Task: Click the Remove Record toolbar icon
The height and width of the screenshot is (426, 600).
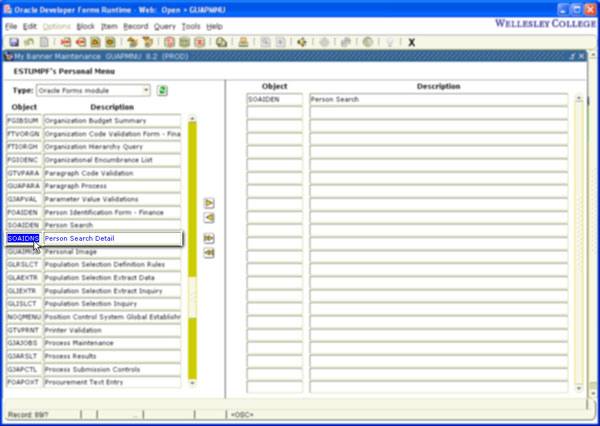Action: click(x=80, y=42)
